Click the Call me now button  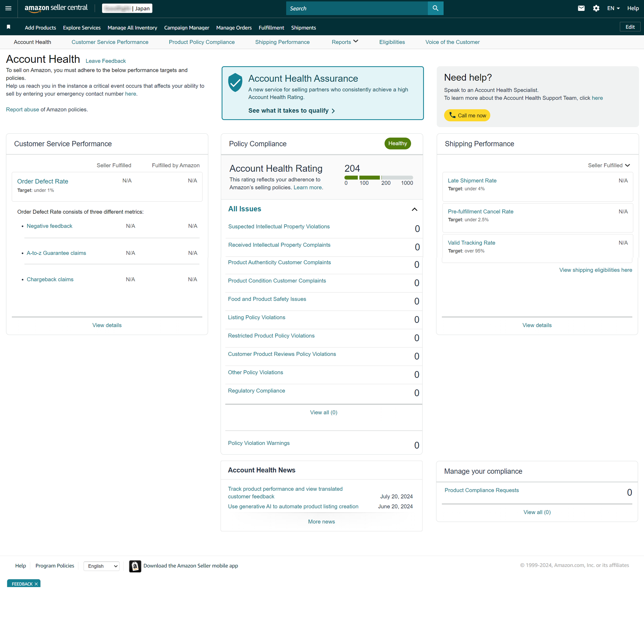pos(467,115)
